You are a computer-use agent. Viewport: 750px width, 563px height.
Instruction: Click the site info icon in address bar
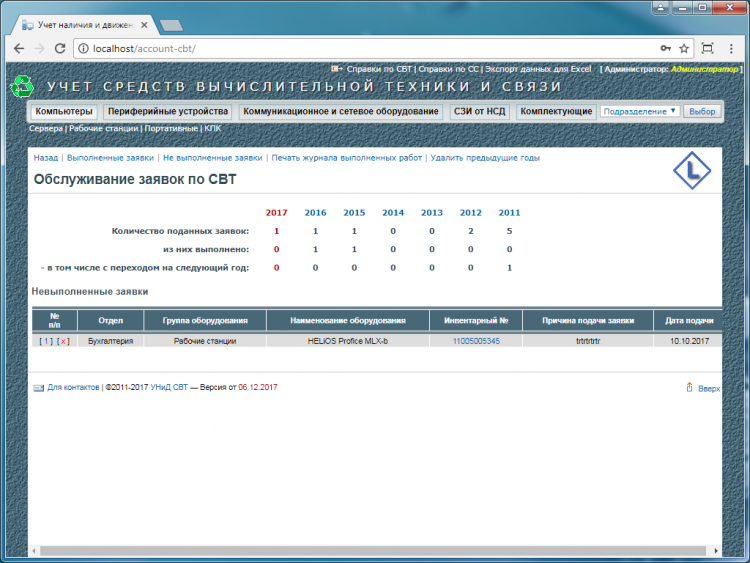(x=83, y=48)
